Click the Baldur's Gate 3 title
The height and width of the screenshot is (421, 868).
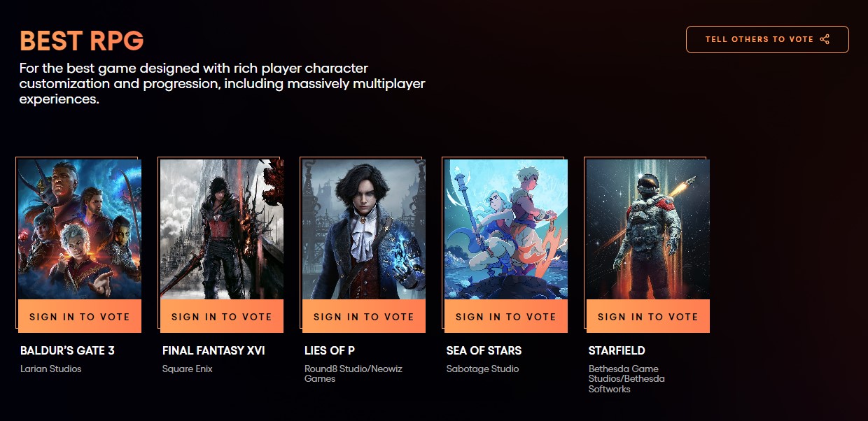click(x=67, y=350)
